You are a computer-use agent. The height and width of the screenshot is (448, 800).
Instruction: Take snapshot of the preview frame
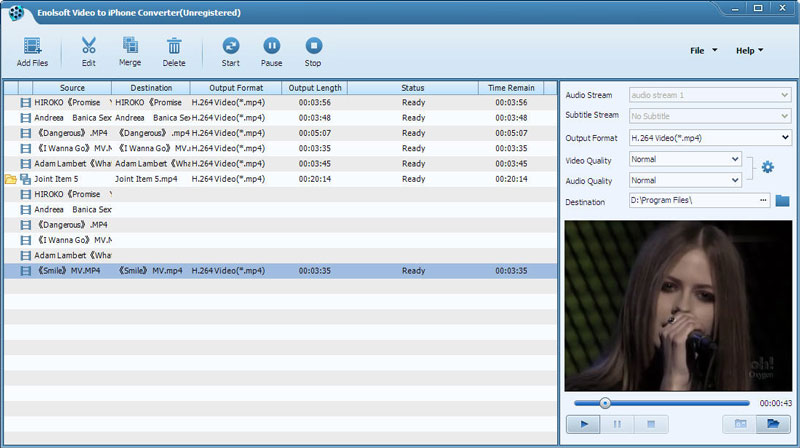pos(740,424)
